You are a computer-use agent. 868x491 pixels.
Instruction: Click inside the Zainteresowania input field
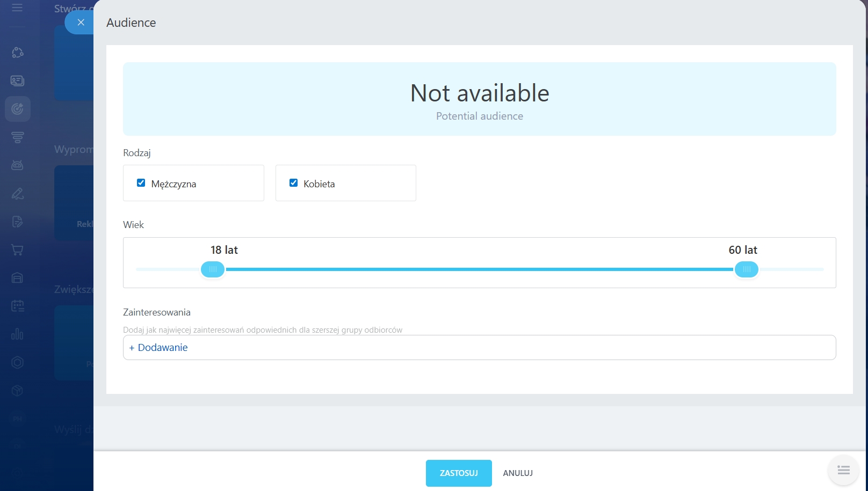pyautogui.click(x=483, y=348)
